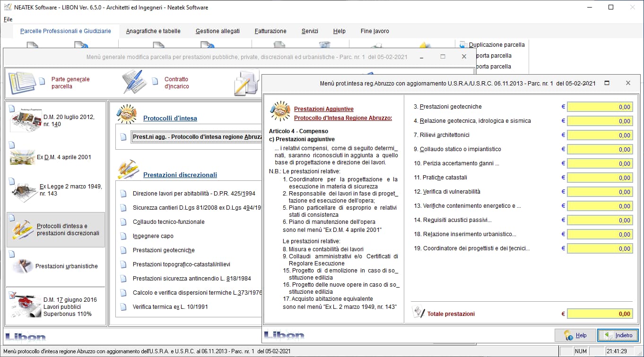Click 18. Relazione inserimento urbanistico field
644x357 pixels.
[600, 235]
